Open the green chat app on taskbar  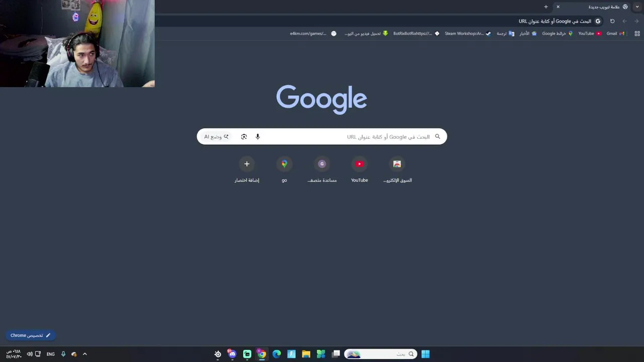tap(247, 354)
